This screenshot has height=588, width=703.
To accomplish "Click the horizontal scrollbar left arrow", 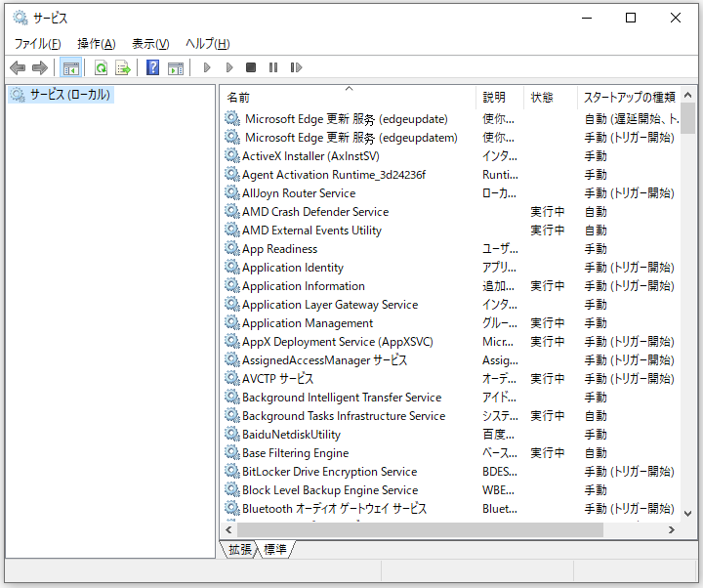I will [228, 529].
